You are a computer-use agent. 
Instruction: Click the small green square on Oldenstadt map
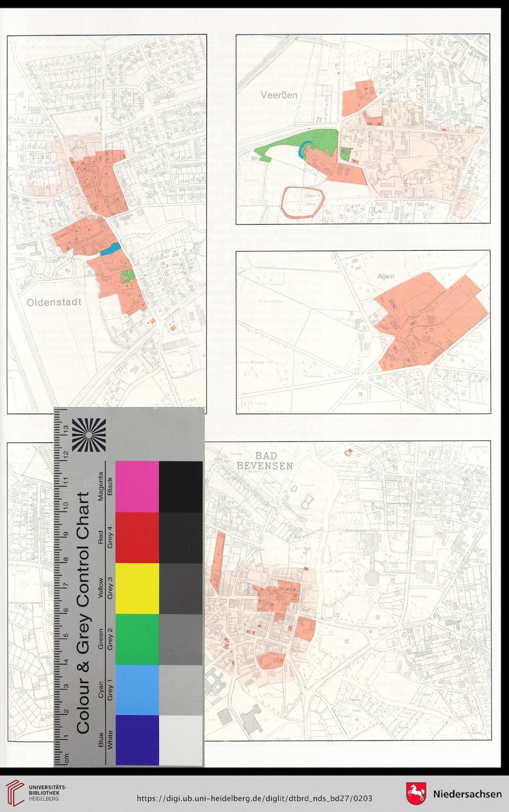click(128, 275)
